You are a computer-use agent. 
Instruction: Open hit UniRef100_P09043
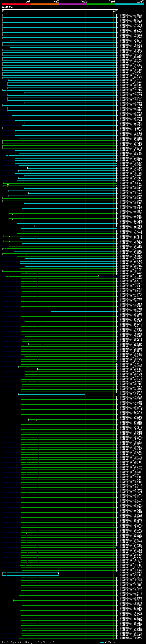(131, 25)
